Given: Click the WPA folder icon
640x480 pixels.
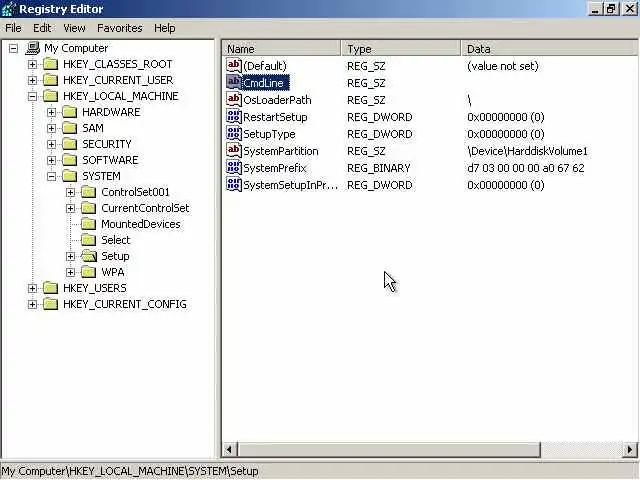Looking at the screenshot, I should tap(89, 272).
